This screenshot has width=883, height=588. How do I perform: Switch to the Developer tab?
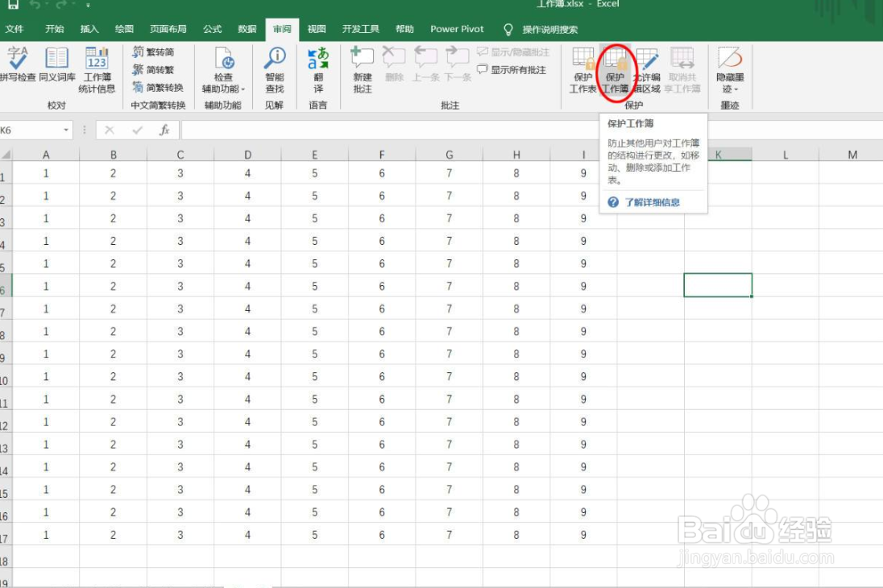coord(360,29)
